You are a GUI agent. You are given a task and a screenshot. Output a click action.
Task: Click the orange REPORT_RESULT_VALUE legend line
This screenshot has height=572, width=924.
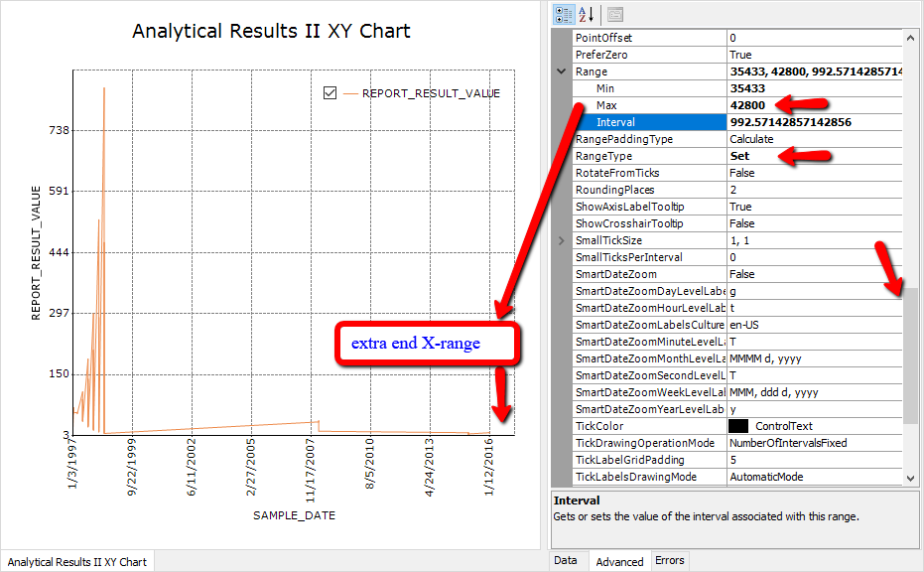(350, 93)
